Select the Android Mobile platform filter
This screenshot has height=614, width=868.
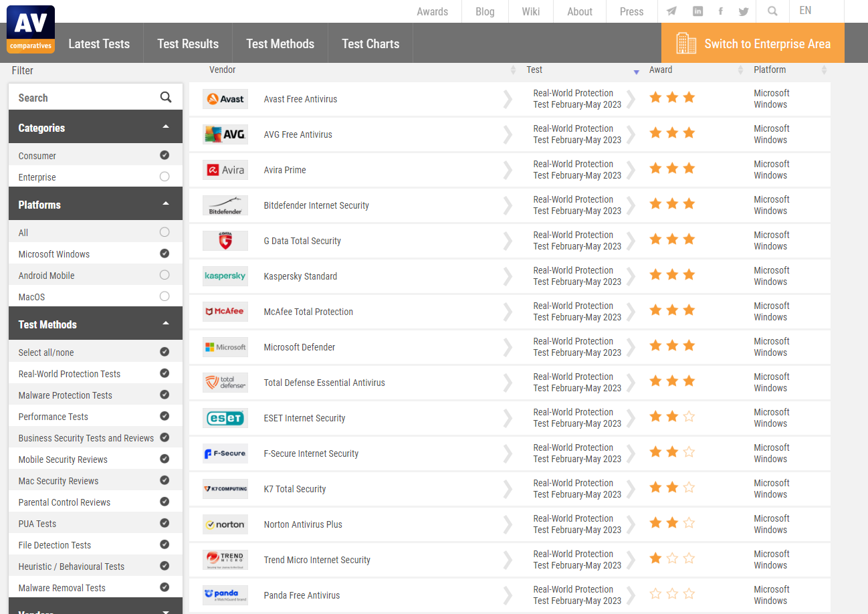[165, 275]
